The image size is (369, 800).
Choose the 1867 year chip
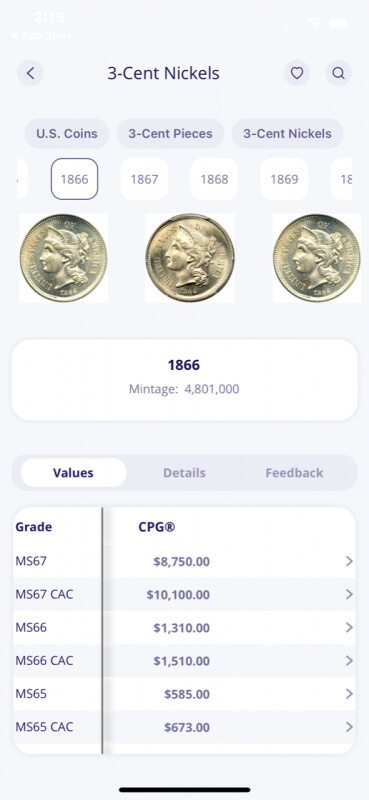point(144,179)
